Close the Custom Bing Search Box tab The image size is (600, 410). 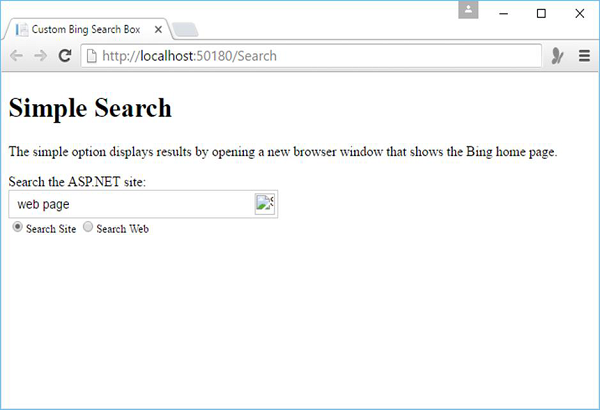(x=158, y=29)
